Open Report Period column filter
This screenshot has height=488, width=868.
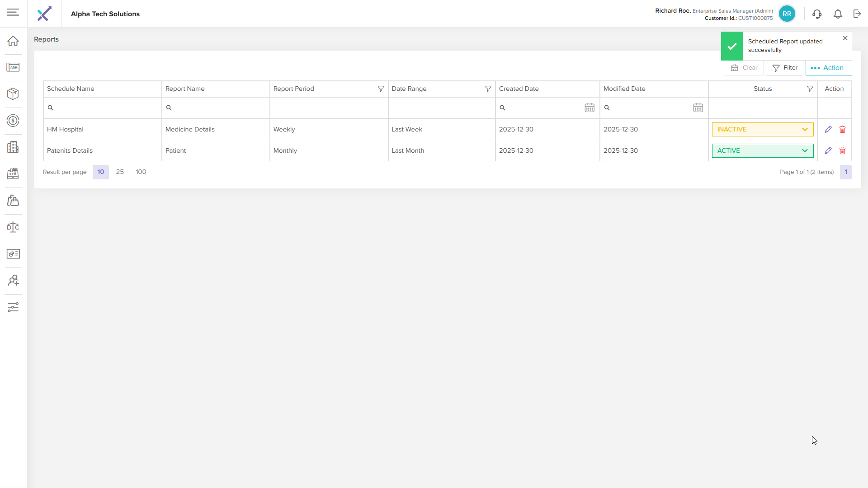pyautogui.click(x=381, y=89)
